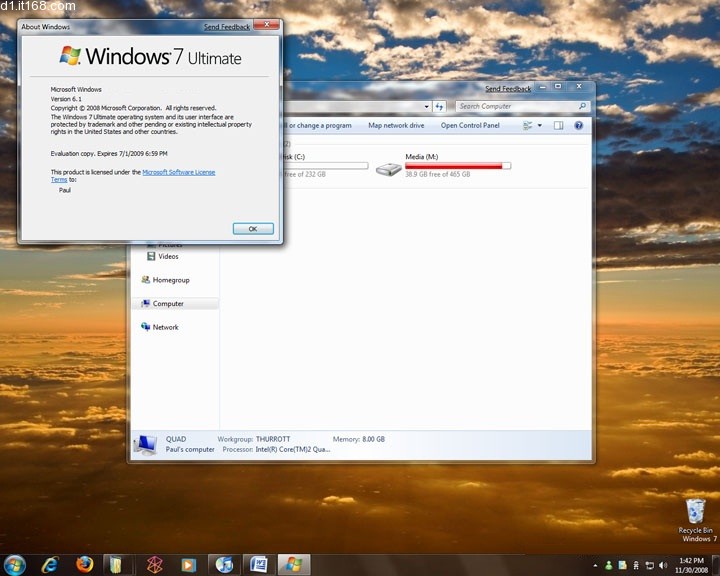The height and width of the screenshot is (576, 720).
Task: Click Uninstall or change a program
Action: coord(318,125)
